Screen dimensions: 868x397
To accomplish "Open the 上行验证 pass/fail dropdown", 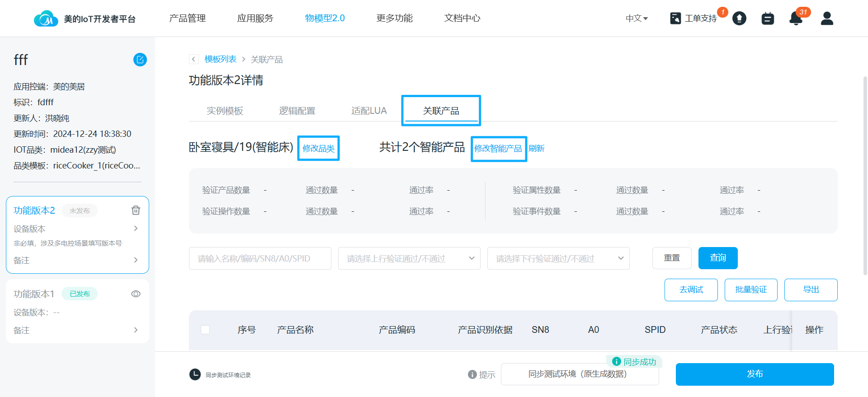I will (409, 258).
